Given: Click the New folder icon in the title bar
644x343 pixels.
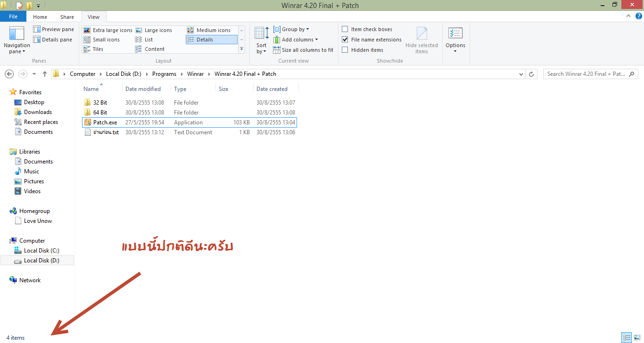Looking at the screenshot, I should click(x=29, y=6).
